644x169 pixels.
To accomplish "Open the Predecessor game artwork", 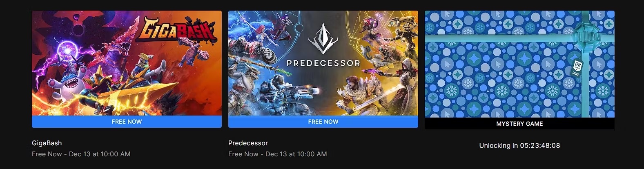I will (323, 63).
